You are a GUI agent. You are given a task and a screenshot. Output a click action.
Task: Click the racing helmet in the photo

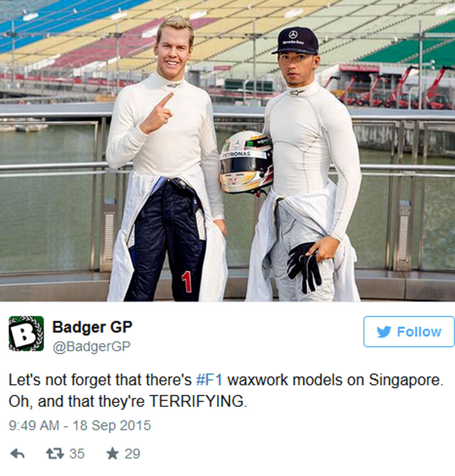pos(246,162)
